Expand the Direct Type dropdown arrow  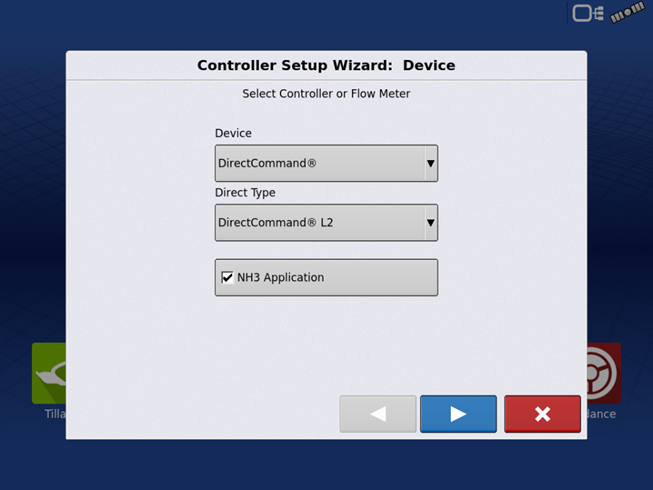pyautogui.click(x=431, y=223)
